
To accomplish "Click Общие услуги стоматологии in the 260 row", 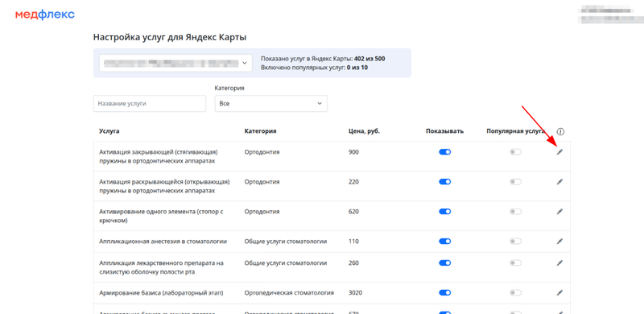I will (x=286, y=263).
